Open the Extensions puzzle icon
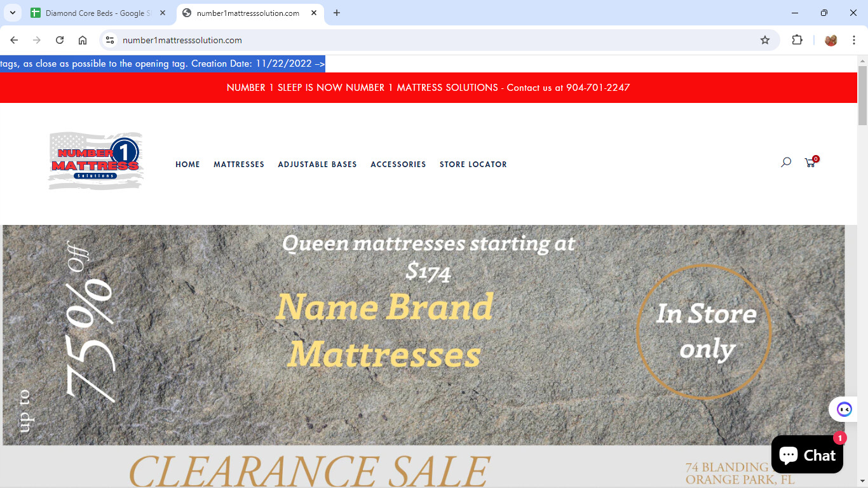This screenshot has height=488, width=868. click(797, 40)
